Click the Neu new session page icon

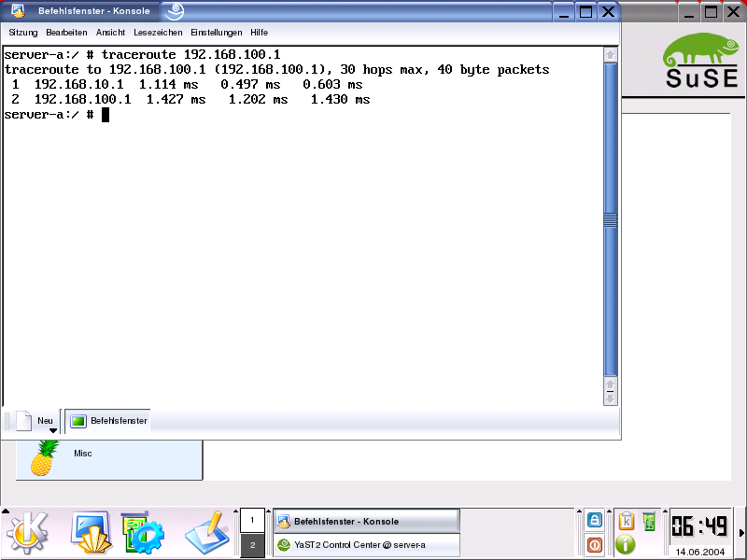pos(24,421)
